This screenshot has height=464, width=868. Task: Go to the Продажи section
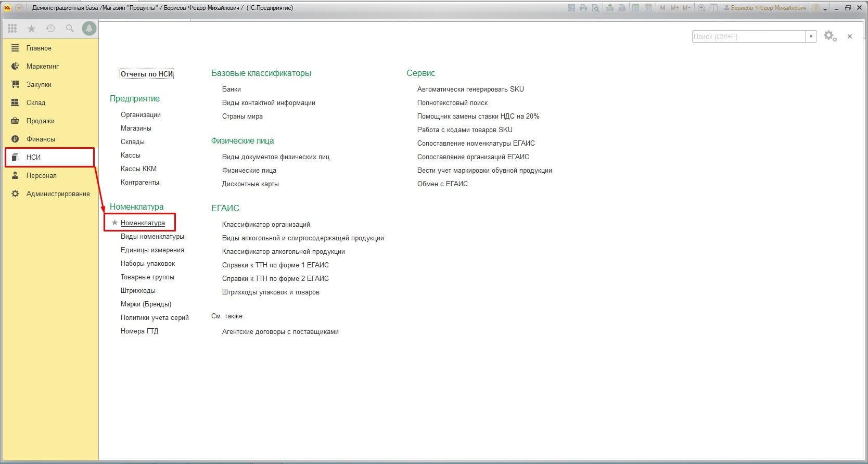(x=40, y=121)
